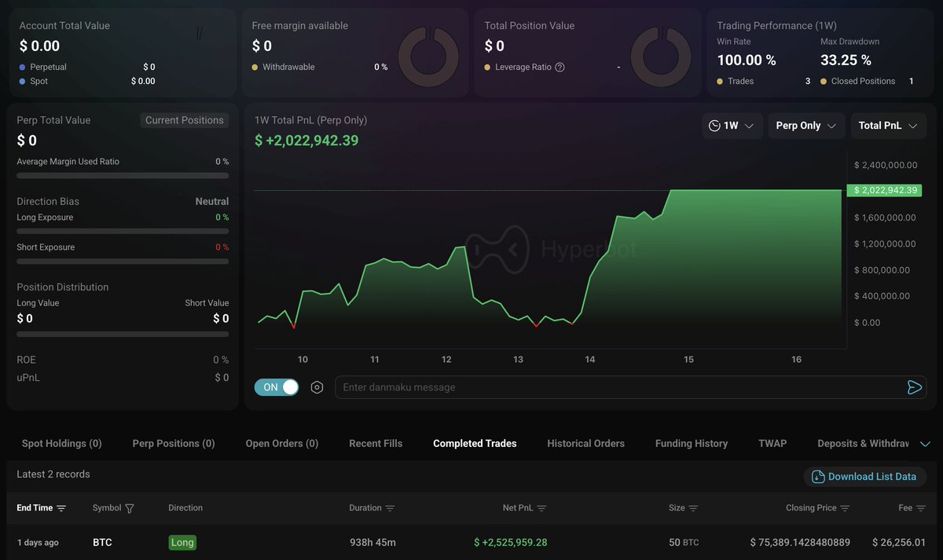The width and height of the screenshot is (943, 560).
Task: Click Download List Data button
Action: pyautogui.click(x=864, y=477)
